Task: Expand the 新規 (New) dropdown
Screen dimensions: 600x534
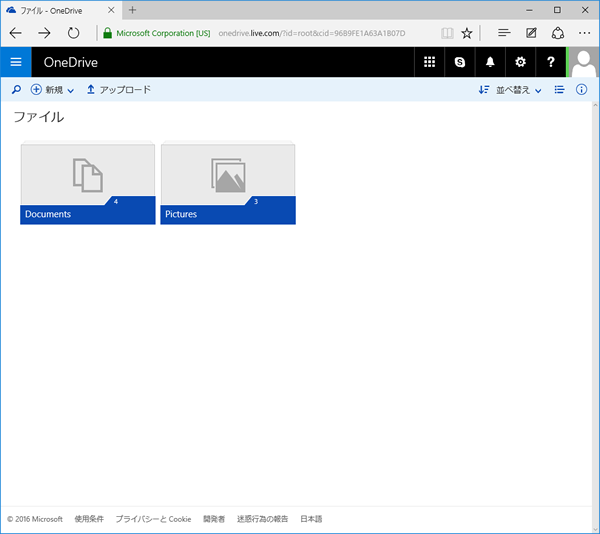Action: point(52,90)
